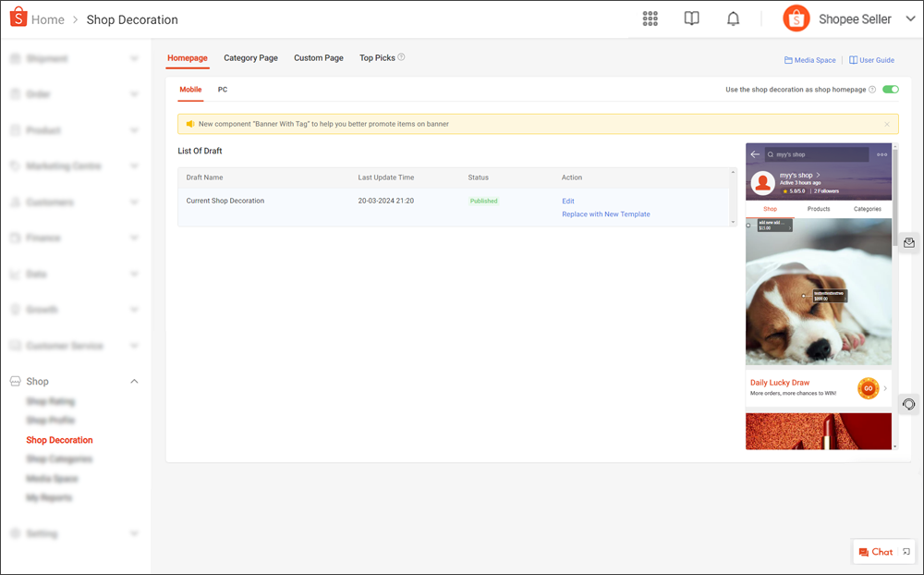This screenshot has width=924, height=575.
Task: Click the shop profile avatar in preview
Action: (762, 183)
